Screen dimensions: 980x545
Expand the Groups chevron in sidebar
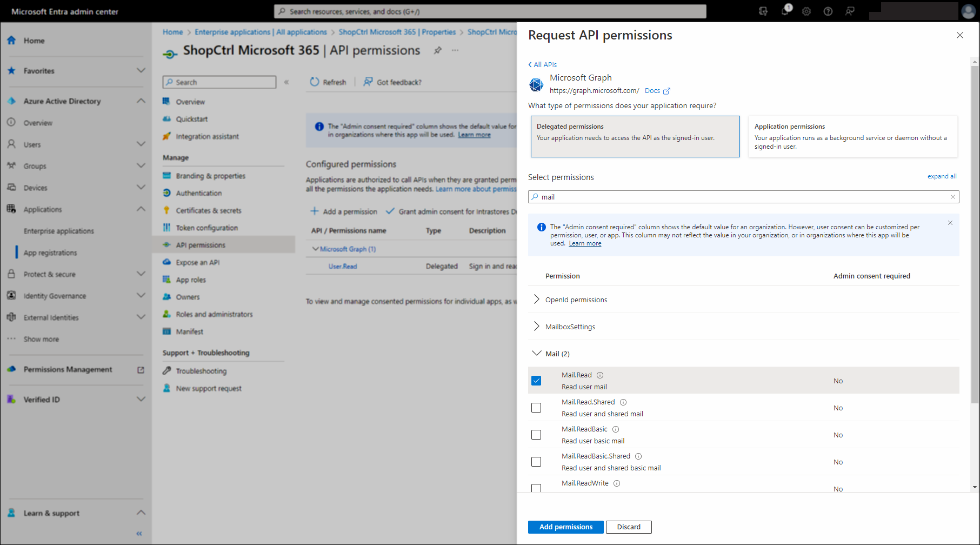coord(141,166)
